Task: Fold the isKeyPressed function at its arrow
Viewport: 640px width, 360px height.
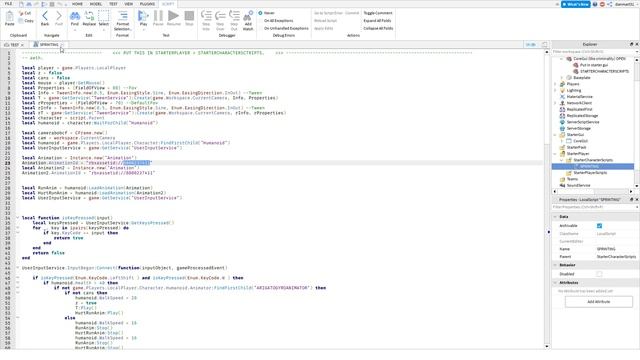Action: coord(18,218)
